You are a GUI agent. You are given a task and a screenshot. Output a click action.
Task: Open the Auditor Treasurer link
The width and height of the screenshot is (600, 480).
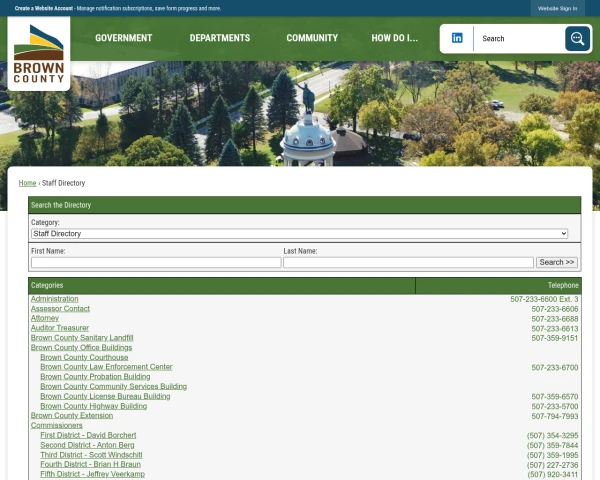tap(60, 328)
